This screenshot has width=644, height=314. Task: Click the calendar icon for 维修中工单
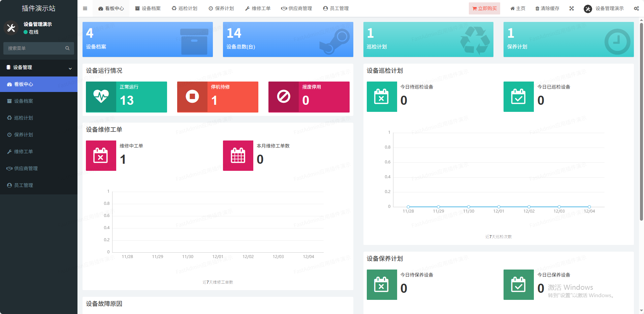[101, 156]
